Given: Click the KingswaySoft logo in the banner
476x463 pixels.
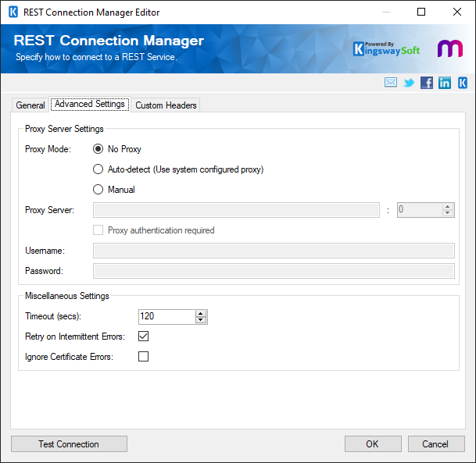Looking at the screenshot, I should 386,49.
